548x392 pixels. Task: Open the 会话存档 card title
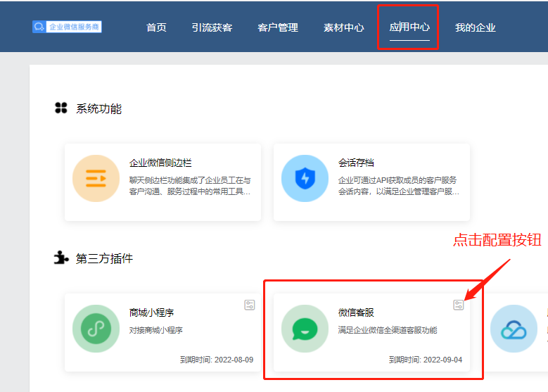pyautogui.click(x=356, y=163)
